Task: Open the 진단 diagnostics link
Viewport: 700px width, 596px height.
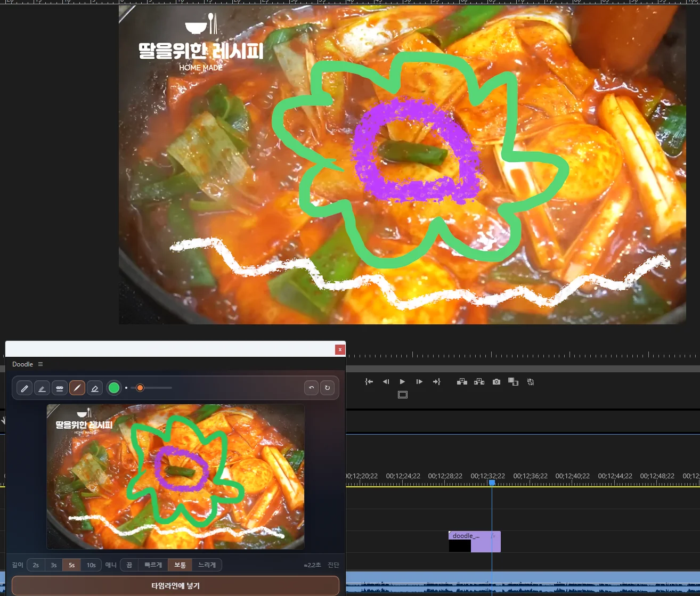Action: click(333, 565)
